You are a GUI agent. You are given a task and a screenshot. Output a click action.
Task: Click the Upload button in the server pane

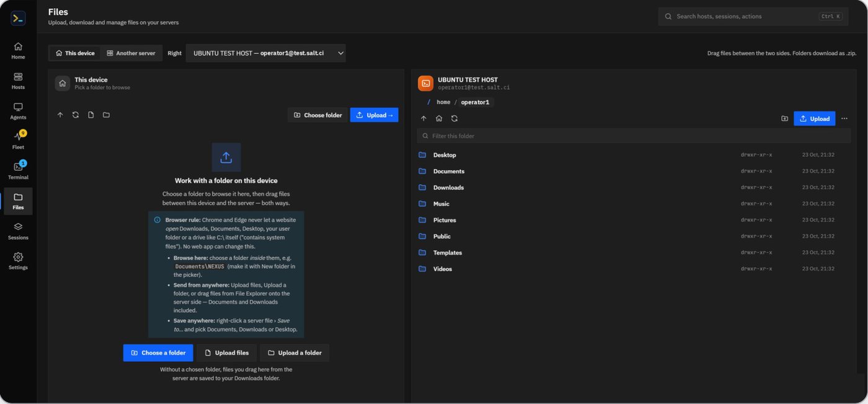(815, 118)
